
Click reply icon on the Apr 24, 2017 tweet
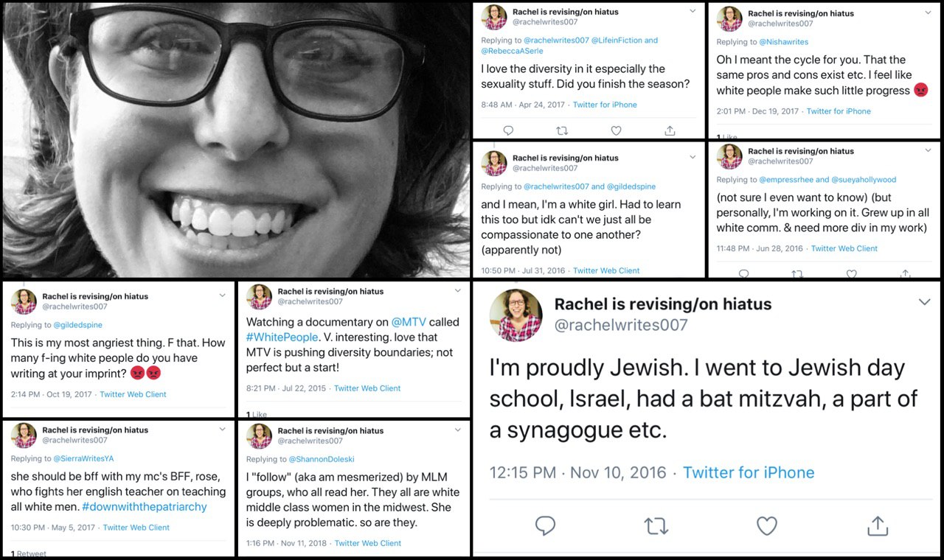tap(508, 130)
